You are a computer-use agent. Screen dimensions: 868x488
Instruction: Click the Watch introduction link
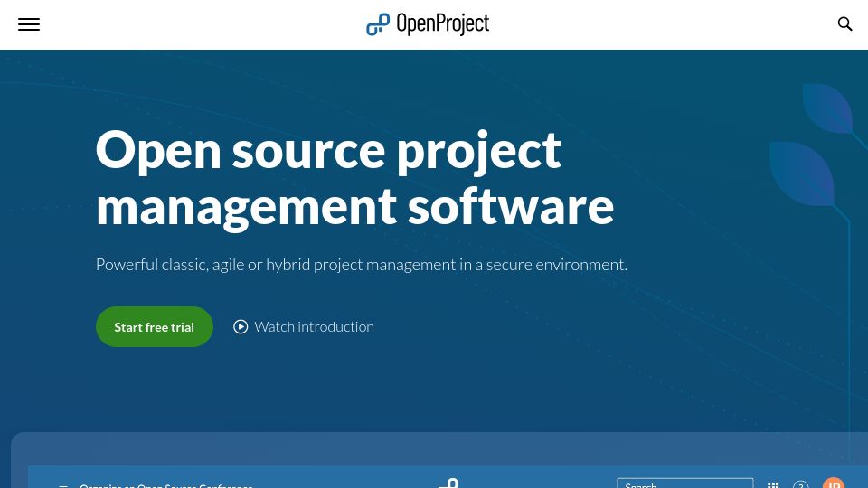pos(304,326)
